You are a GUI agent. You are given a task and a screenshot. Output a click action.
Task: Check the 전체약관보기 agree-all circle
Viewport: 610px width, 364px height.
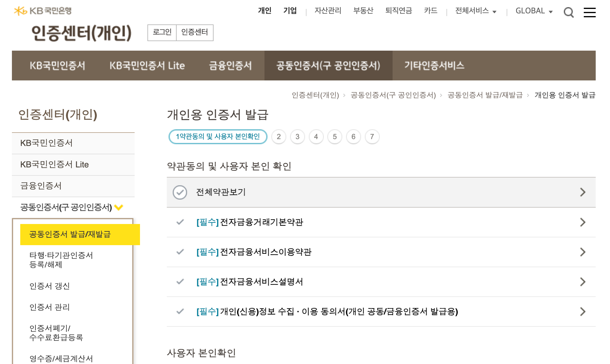pyautogui.click(x=180, y=192)
